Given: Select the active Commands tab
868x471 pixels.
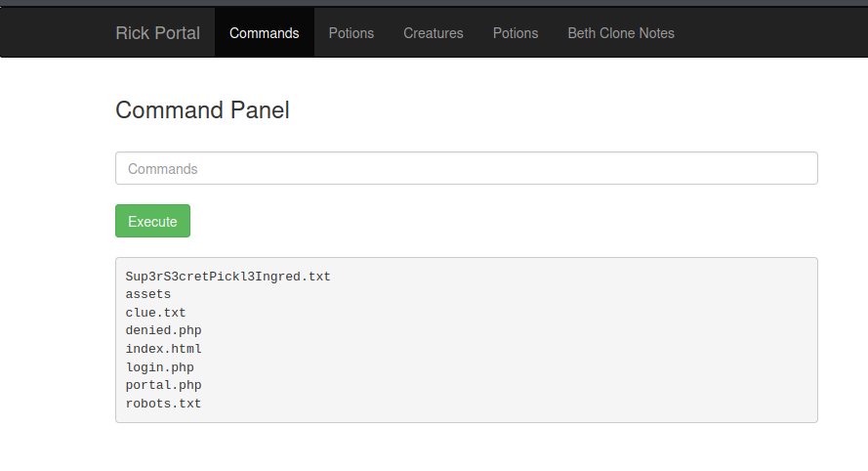Looking at the screenshot, I should pyautogui.click(x=264, y=33).
